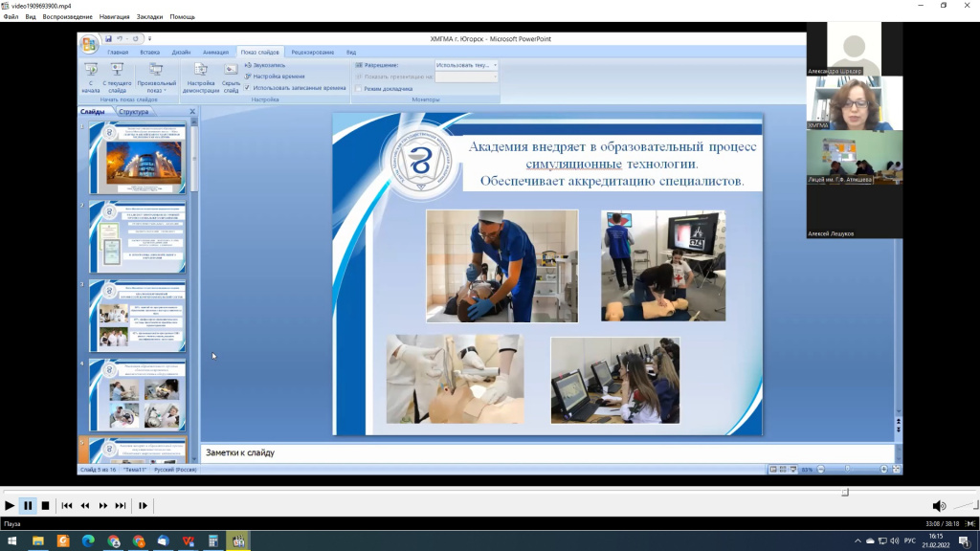This screenshot has height=551, width=980.
Task: Enable the 'Режим докладчика' checkbox
Action: click(359, 88)
